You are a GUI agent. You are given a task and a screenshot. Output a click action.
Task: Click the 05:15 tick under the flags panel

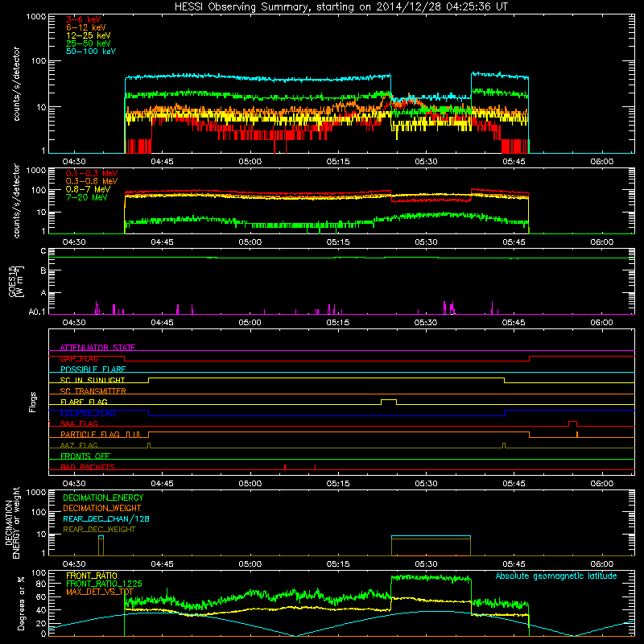(x=338, y=484)
